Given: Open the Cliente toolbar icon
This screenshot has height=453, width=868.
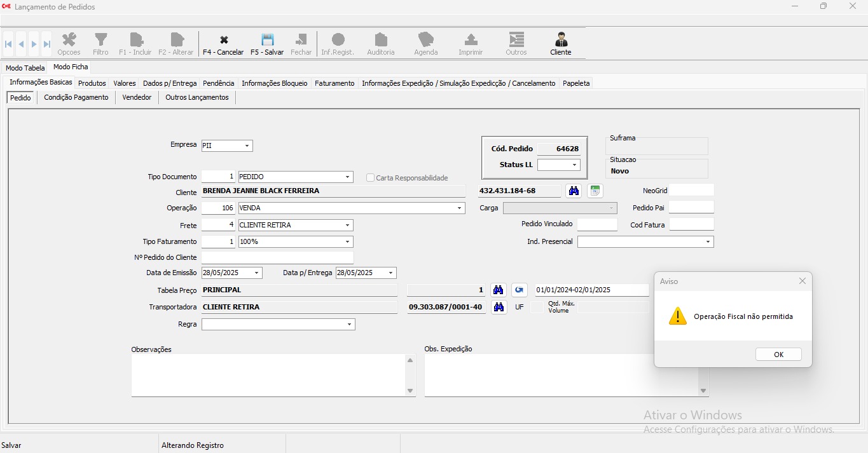Looking at the screenshot, I should [560, 41].
